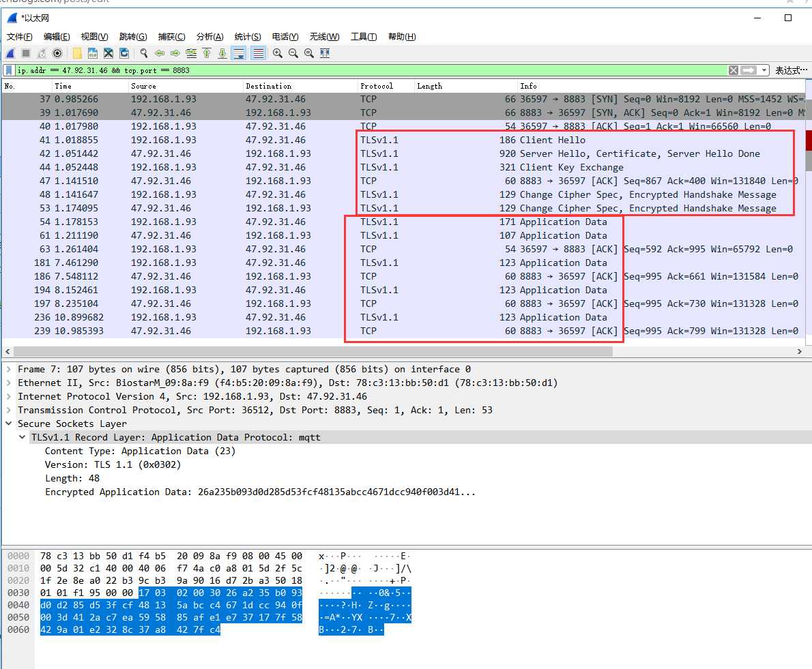Go back to previous packet arrow
Screen dimensions: 812x669
pos(160,53)
